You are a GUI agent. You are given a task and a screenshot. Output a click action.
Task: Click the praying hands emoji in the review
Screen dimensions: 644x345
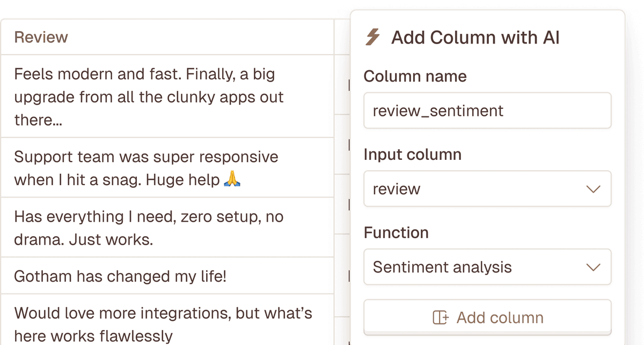(x=232, y=179)
